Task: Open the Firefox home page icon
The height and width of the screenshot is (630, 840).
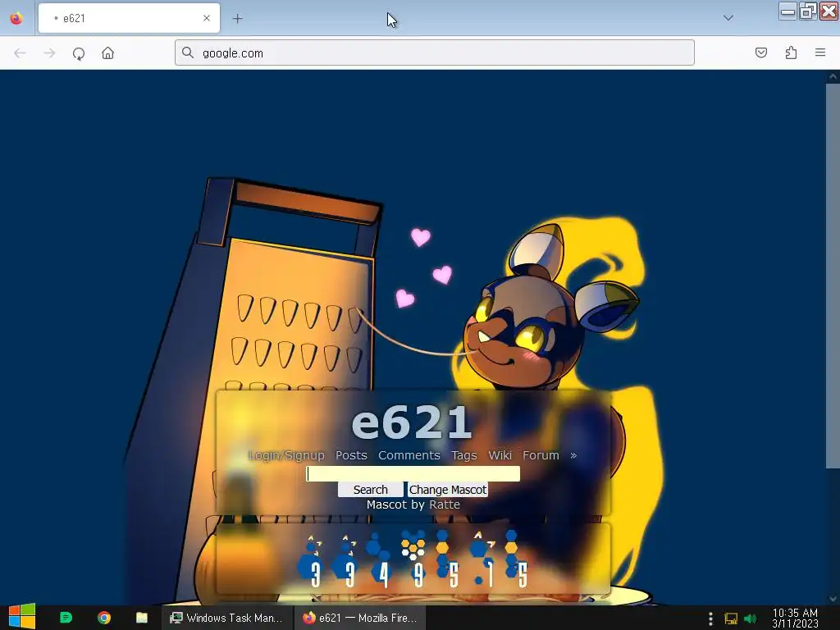Action: [x=108, y=53]
